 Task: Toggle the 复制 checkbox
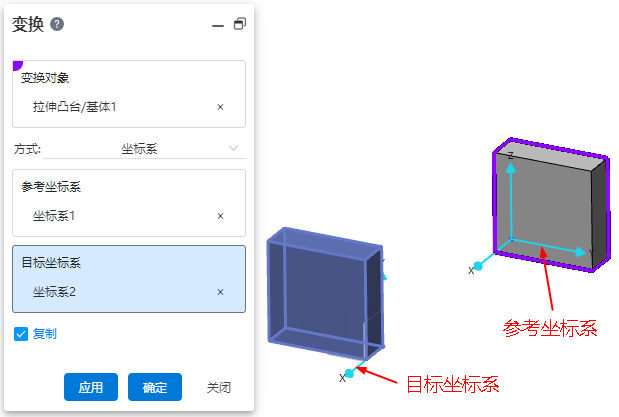[x=21, y=334]
